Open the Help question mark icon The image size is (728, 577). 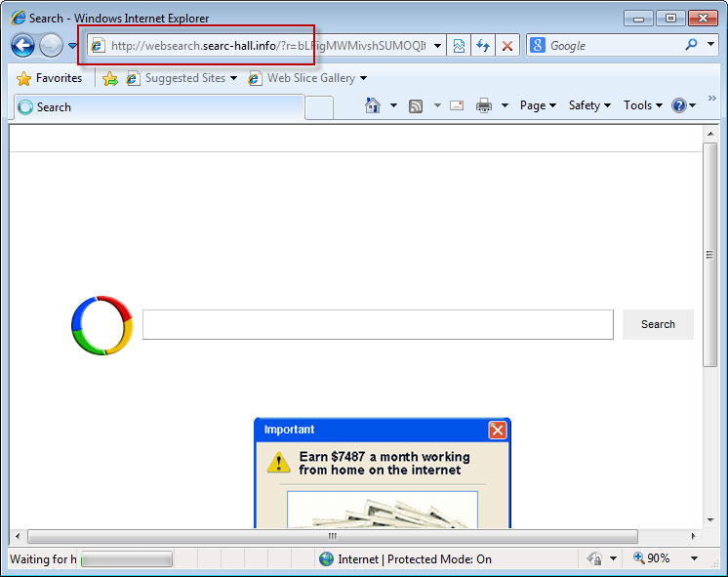[x=679, y=105]
